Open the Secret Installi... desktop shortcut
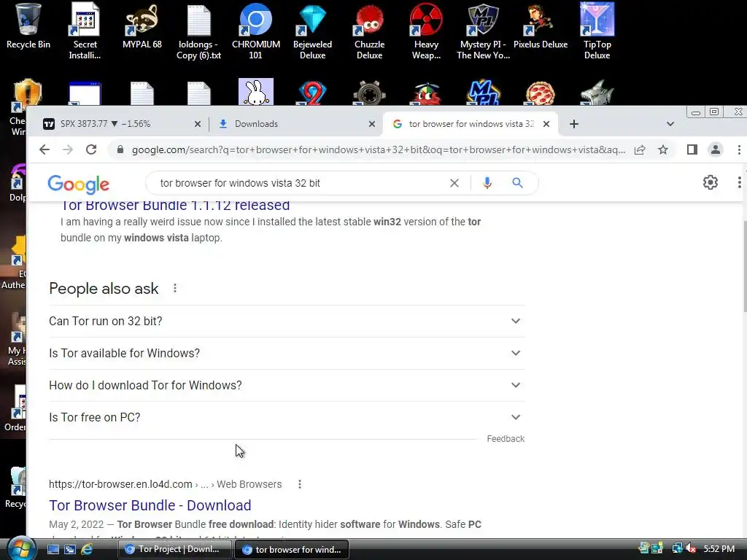The width and height of the screenshot is (747, 560). click(85, 31)
